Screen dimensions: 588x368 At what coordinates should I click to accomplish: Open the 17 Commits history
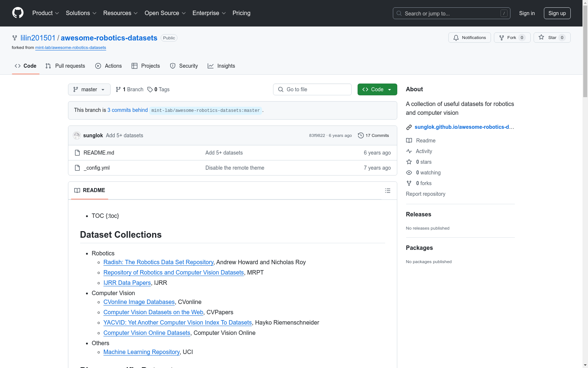(373, 135)
